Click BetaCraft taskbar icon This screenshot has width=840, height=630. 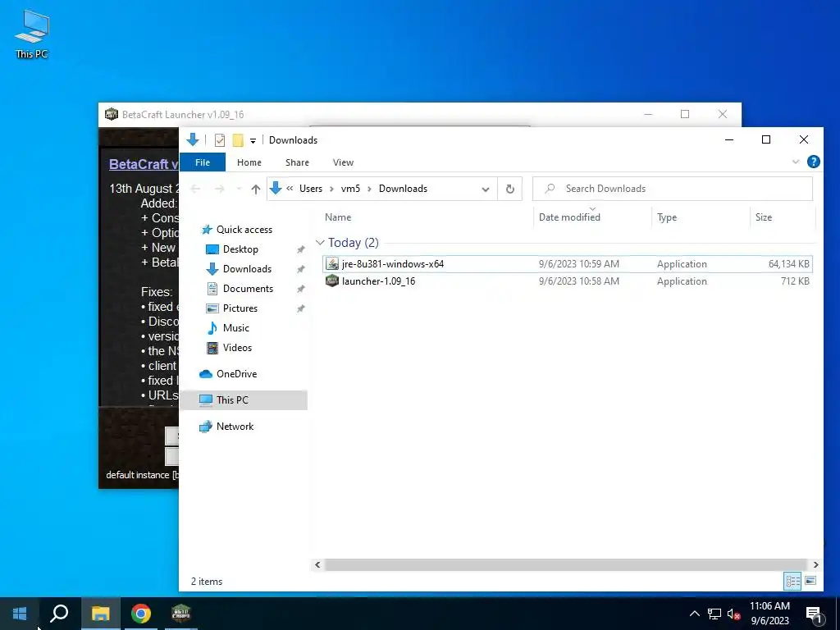tap(181, 614)
